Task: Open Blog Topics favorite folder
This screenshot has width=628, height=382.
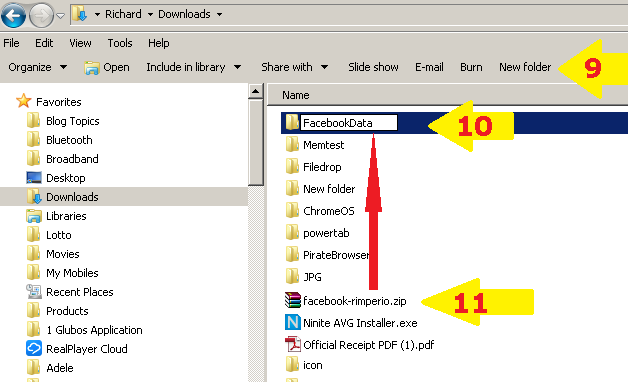Action: click(72, 121)
